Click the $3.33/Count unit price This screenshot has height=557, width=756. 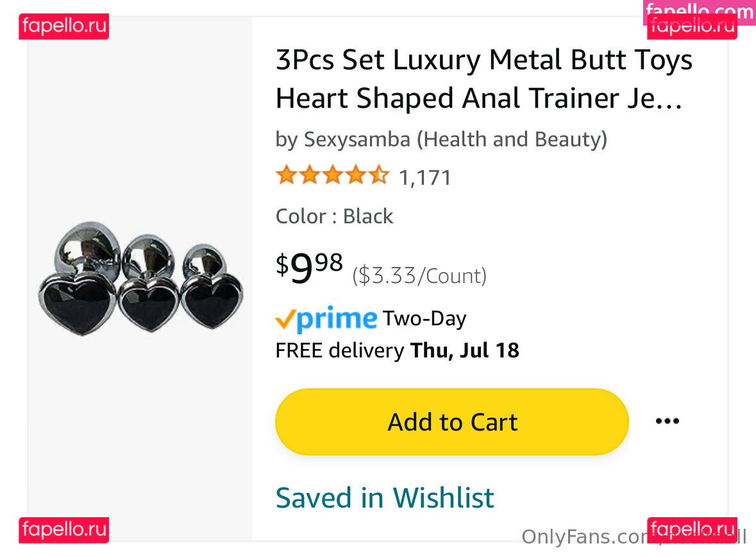(x=419, y=276)
